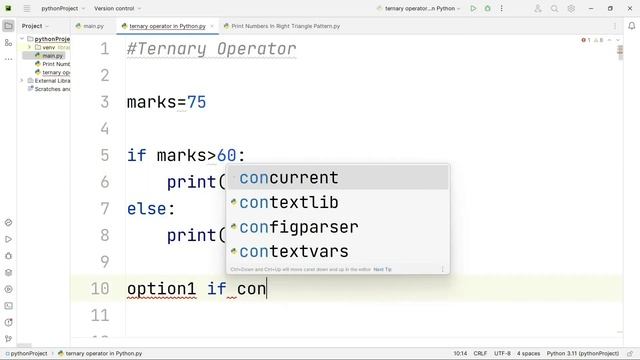This screenshot has width=640, height=360.
Task: Open line separator CRLF selector
Action: click(x=480, y=353)
